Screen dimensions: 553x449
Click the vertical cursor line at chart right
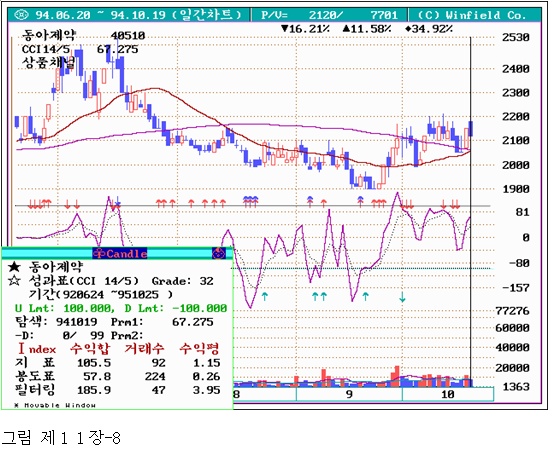coord(471,212)
